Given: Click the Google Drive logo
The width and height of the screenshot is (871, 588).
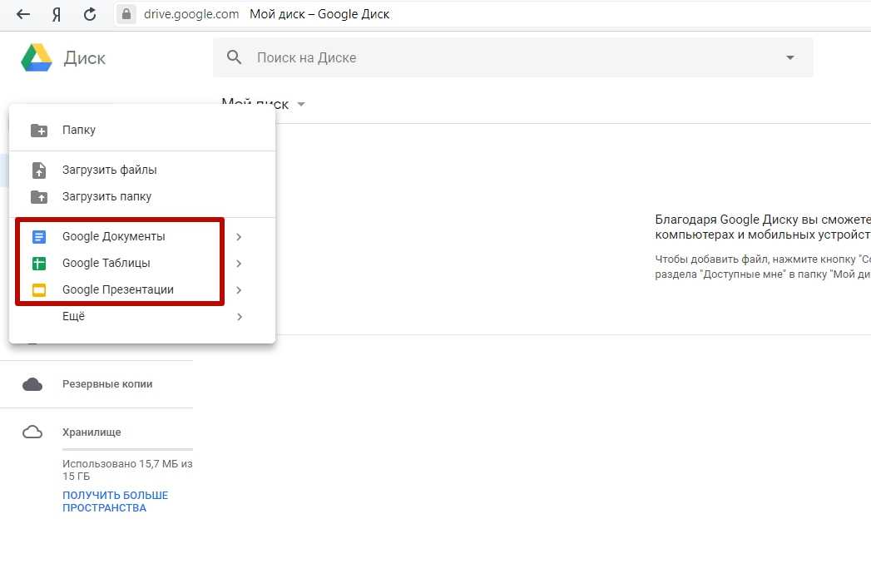Looking at the screenshot, I should tap(37, 58).
